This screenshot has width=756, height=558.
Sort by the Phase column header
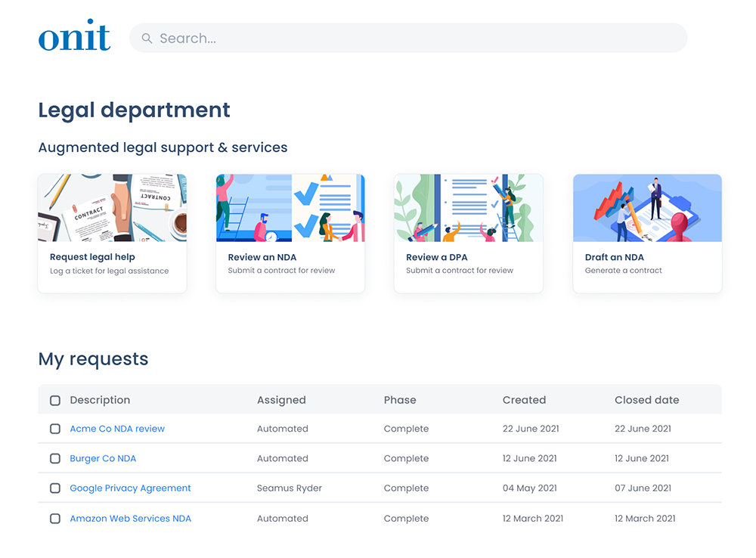pos(400,400)
